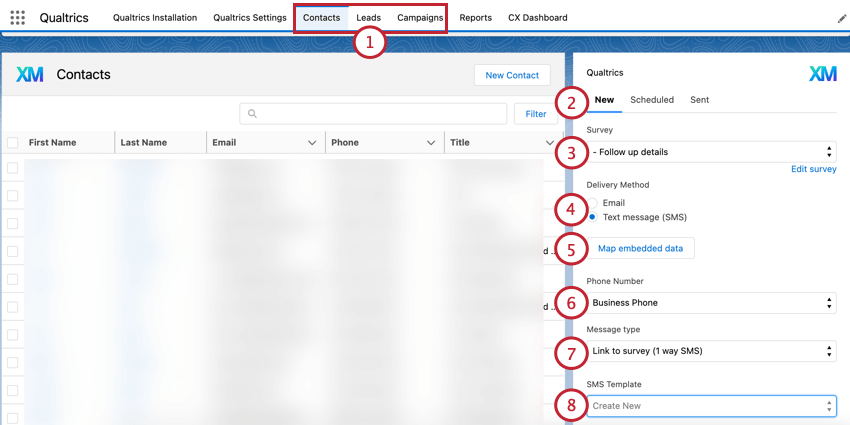Click the pencil edit icon in navigation bar

(x=841, y=18)
